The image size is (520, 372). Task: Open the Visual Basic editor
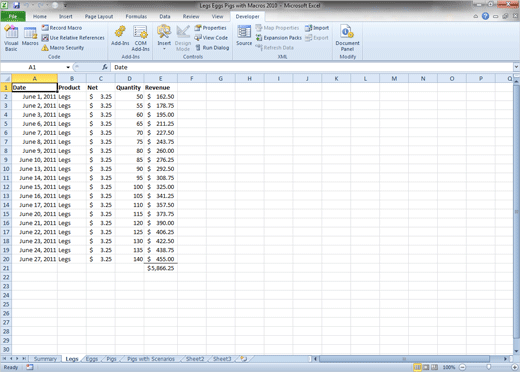tap(11, 38)
